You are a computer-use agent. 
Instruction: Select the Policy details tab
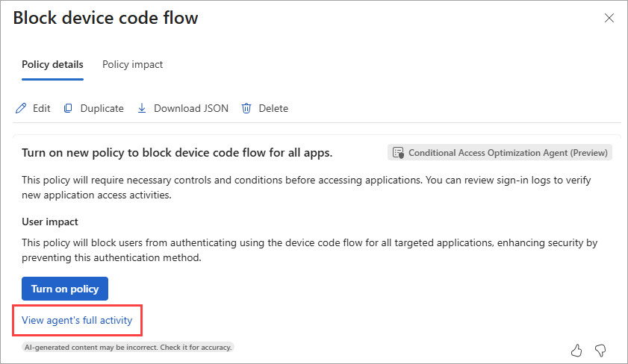[52, 64]
